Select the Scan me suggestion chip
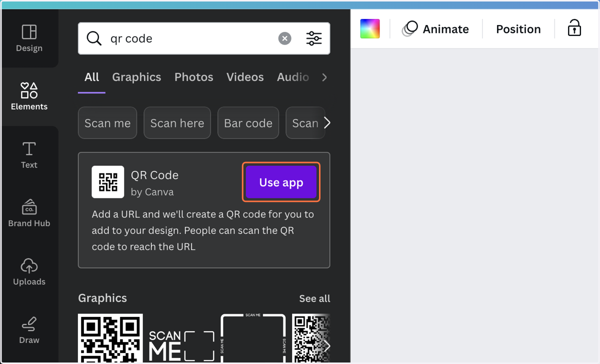This screenshot has width=600, height=364. (x=107, y=123)
